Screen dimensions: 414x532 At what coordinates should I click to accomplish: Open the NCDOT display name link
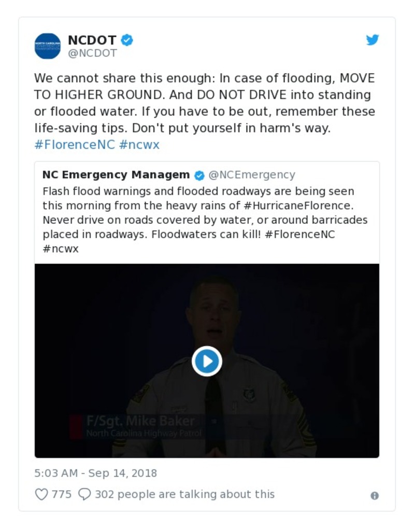92,40
